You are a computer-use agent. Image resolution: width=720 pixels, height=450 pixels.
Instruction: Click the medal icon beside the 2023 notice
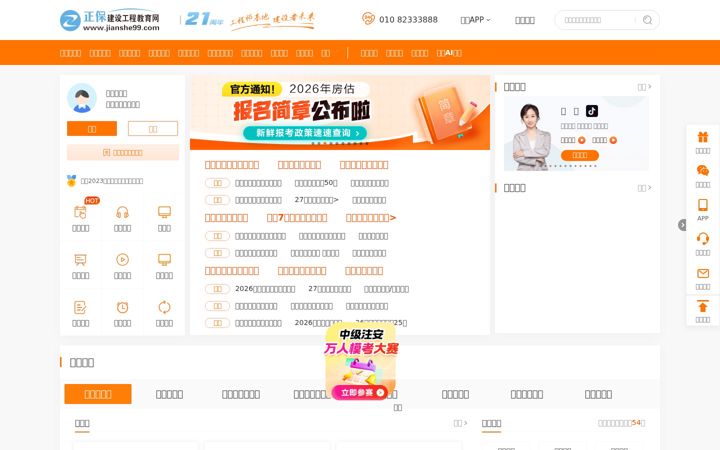pos(72,180)
